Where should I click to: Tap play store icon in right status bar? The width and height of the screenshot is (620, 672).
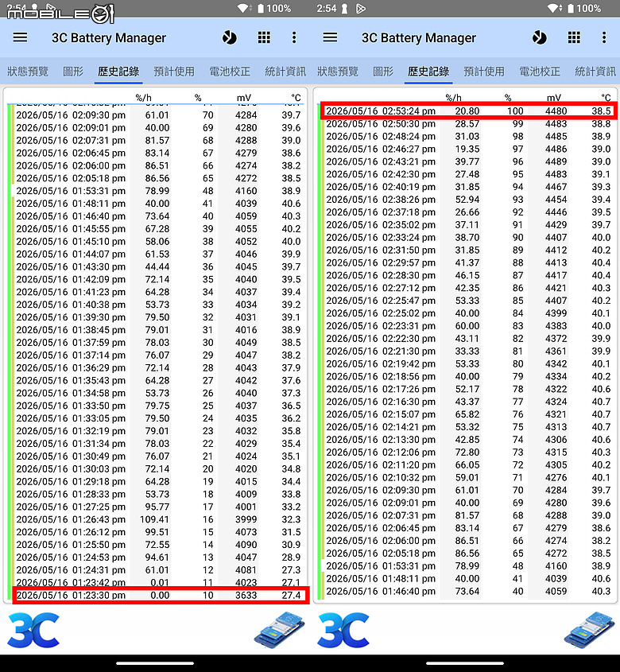361,9
